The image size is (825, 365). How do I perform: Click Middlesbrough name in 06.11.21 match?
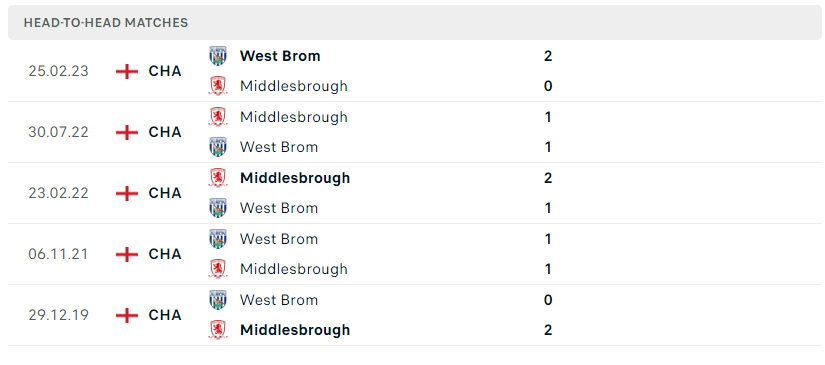coord(294,269)
